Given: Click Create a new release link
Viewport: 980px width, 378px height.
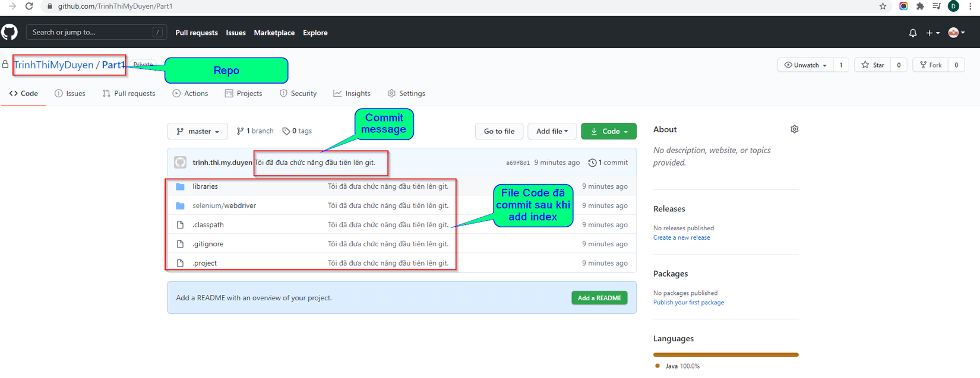Looking at the screenshot, I should coord(681,237).
